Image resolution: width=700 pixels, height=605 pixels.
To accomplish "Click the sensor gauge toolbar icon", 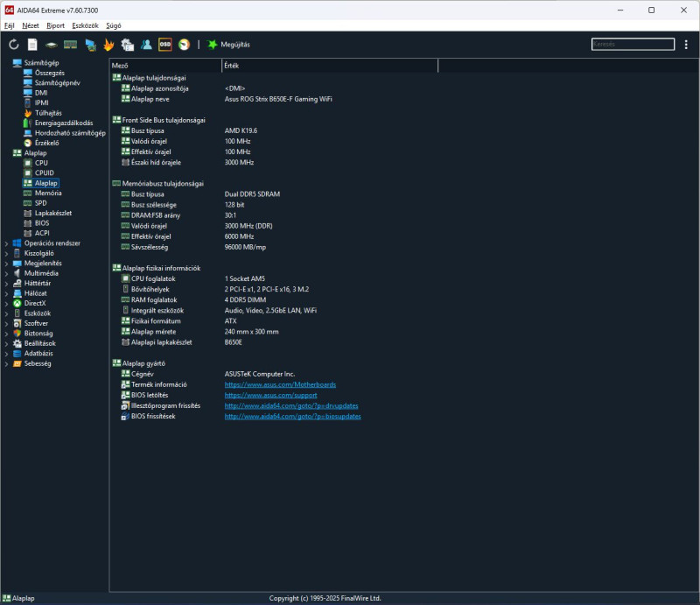I will click(184, 45).
